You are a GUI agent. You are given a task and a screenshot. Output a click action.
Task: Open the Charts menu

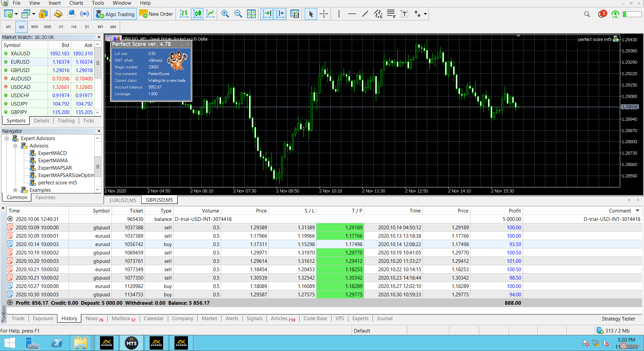click(x=76, y=3)
